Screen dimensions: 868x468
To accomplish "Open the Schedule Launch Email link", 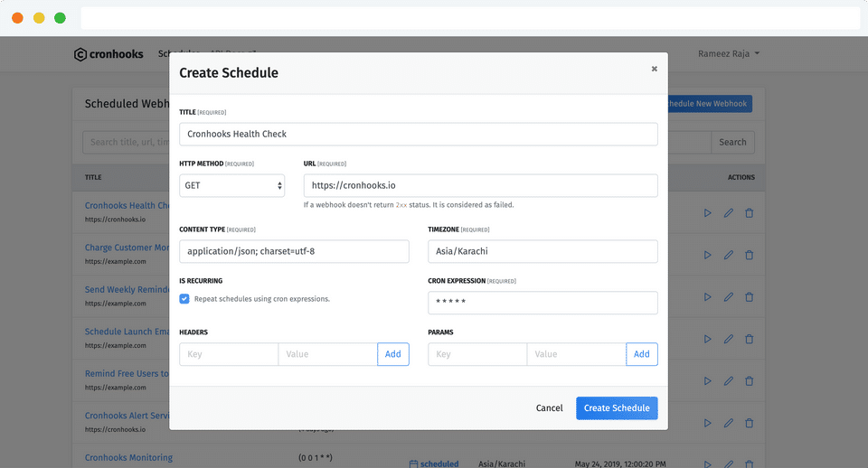I will tap(127, 332).
